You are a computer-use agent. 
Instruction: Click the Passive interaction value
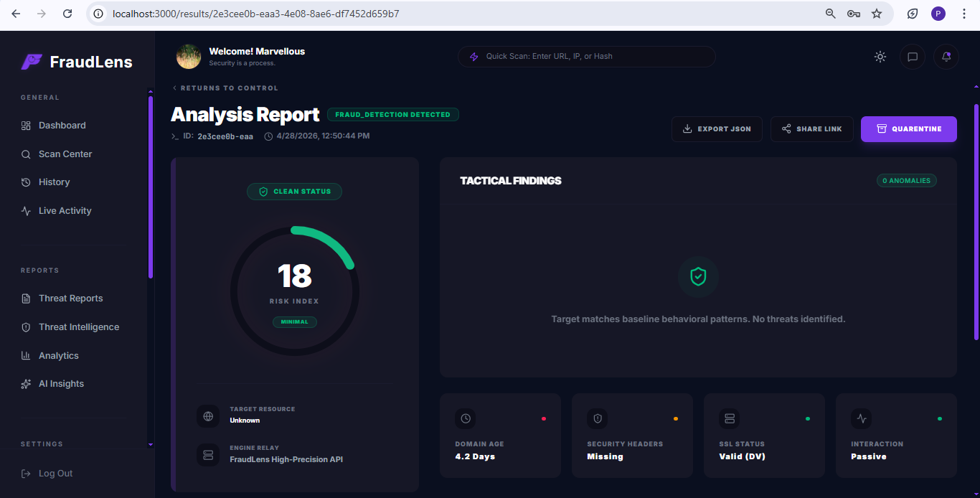click(869, 457)
